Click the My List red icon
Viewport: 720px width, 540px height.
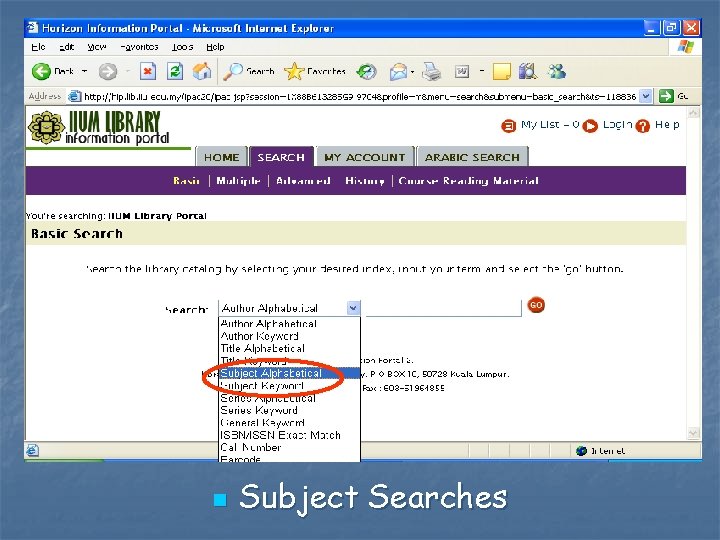tap(508, 125)
